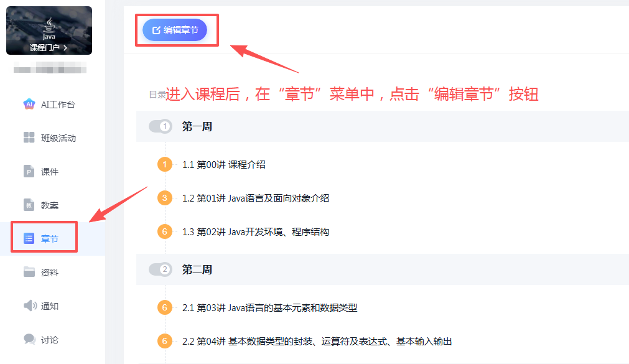The image size is (629, 364).
Task: Open the 班级活动 menu item
Action: point(58,138)
